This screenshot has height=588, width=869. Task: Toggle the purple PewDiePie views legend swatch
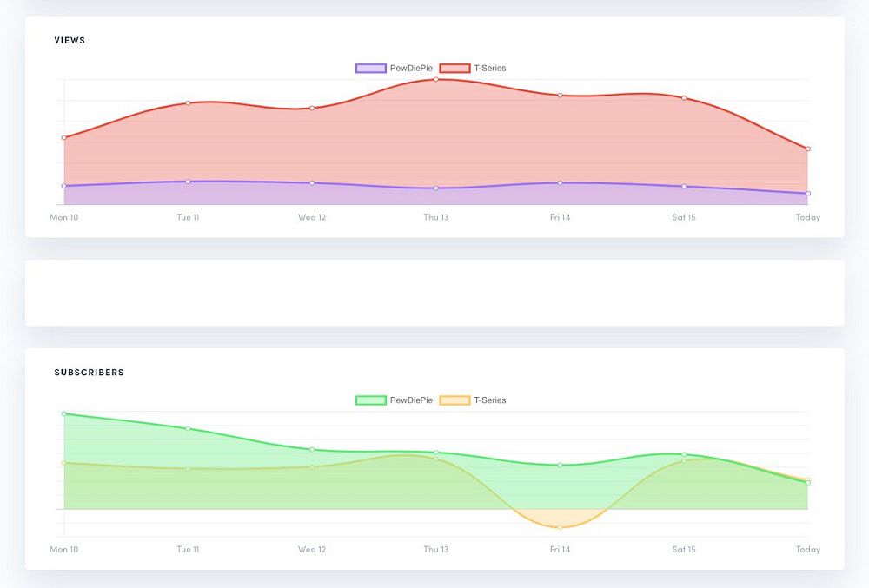click(x=371, y=68)
